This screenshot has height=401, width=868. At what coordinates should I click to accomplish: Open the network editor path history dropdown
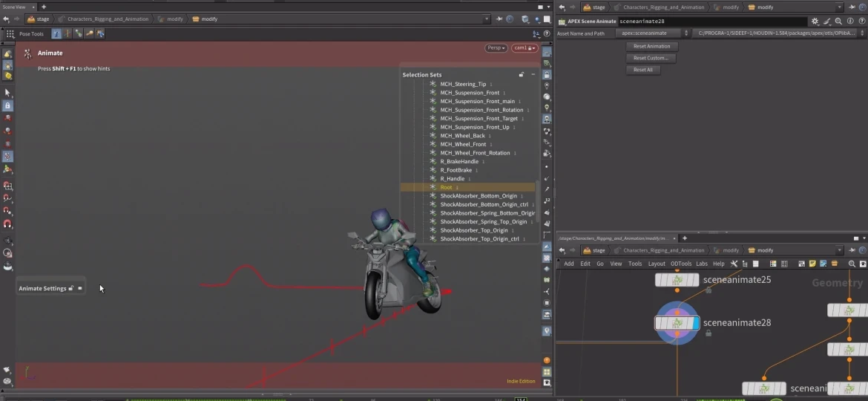[x=839, y=250]
